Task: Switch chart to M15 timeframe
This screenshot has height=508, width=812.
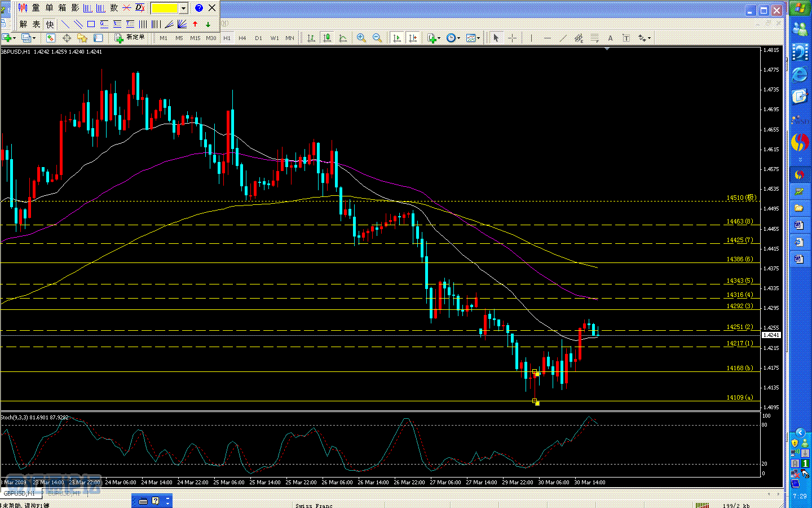Action: click(x=195, y=38)
